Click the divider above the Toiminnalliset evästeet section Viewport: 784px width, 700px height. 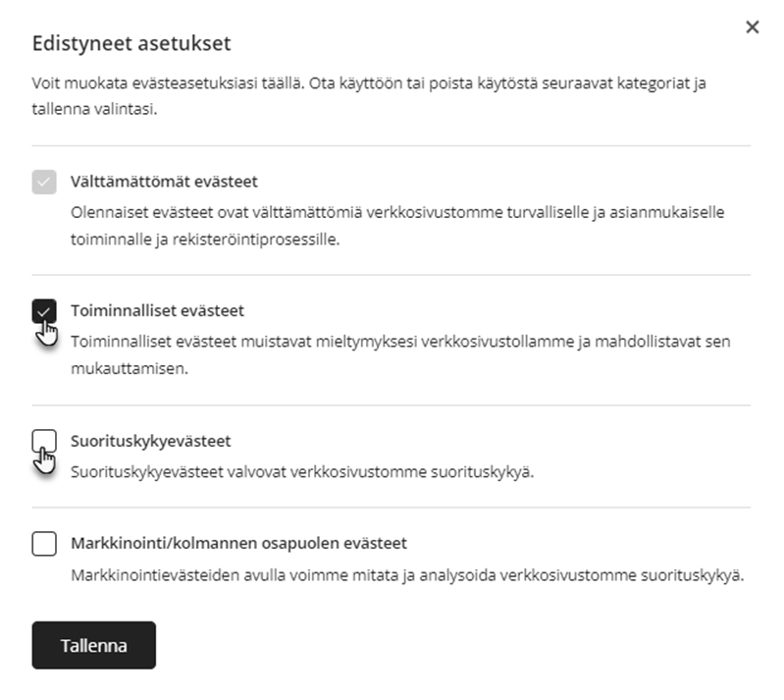[x=391, y=276]
